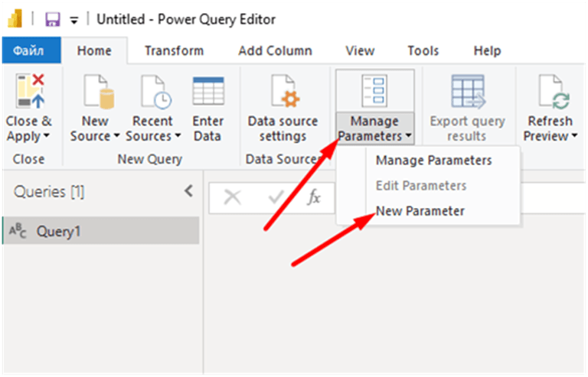Choose Manage Parameters from the dropdown menu
Screen dimensions: 588x377
[434, 161]
